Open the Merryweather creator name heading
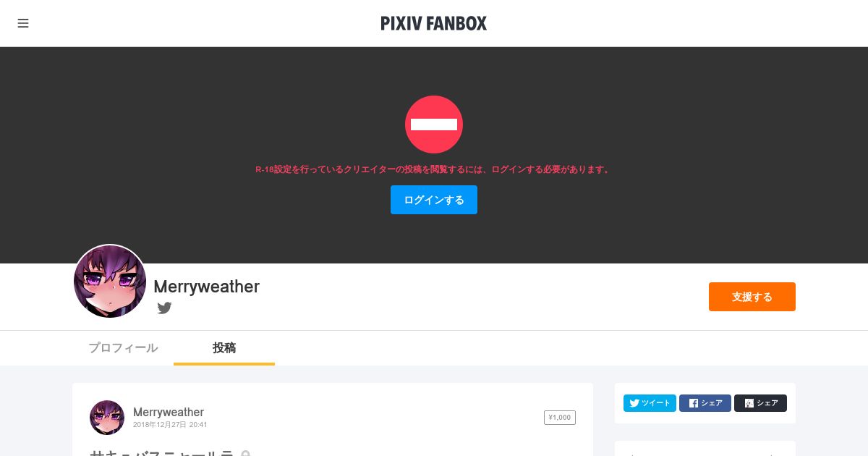 [x=206, y=287]
